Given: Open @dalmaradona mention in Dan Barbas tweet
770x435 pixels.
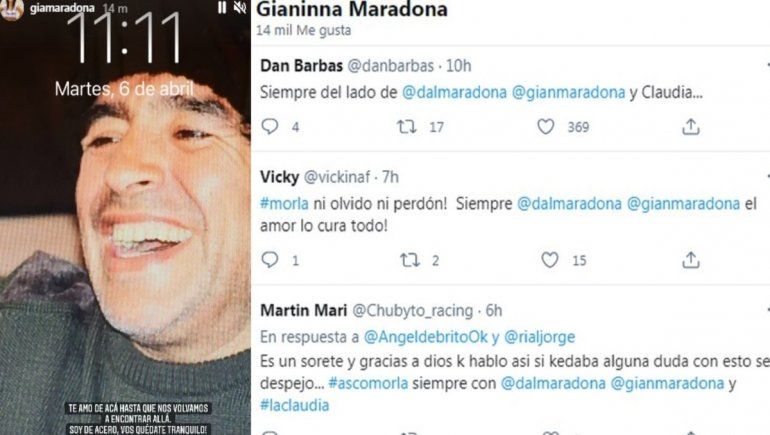Looking at the screenshot, I should pyautogui.click(x=454, y=92).
